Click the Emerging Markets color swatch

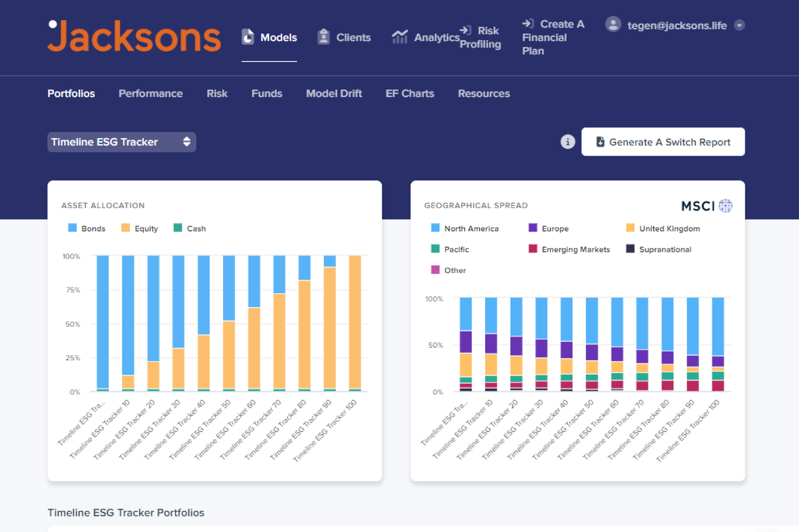[532, 249]
